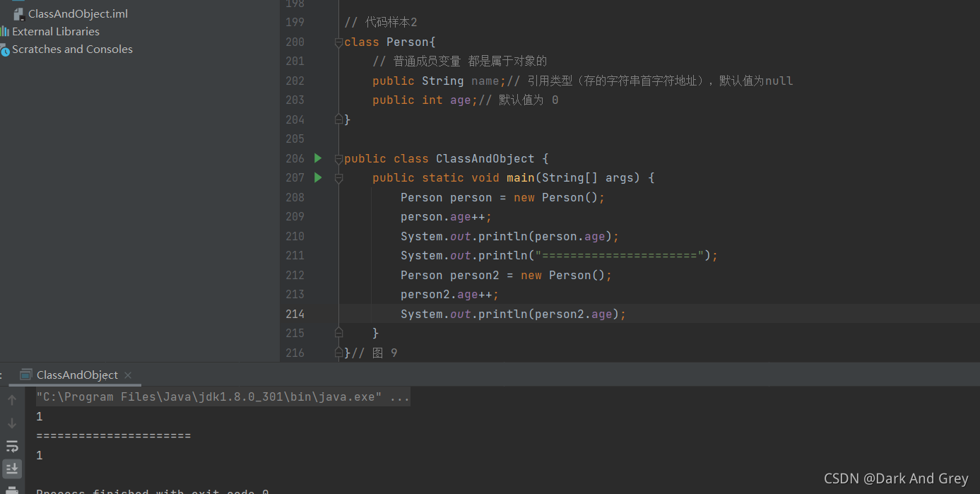Click the last '1' output line in console
980x494 pixels.
(40, 456)
